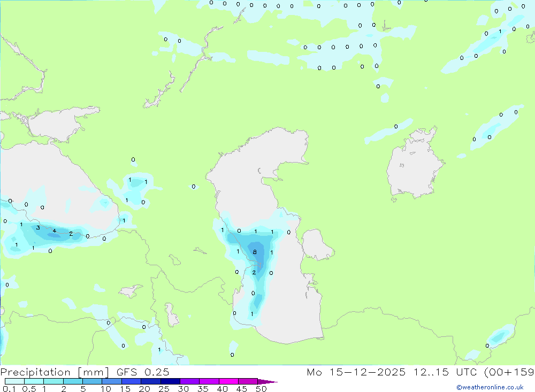Click the '50' legend scale label
The height and width of the screenshot is (392, 535).
click(x=262, y=389)
